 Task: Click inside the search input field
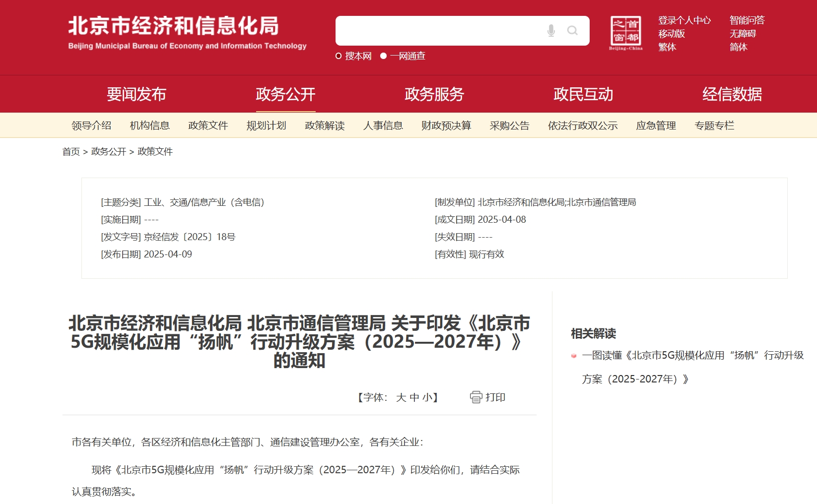(437, 31)
